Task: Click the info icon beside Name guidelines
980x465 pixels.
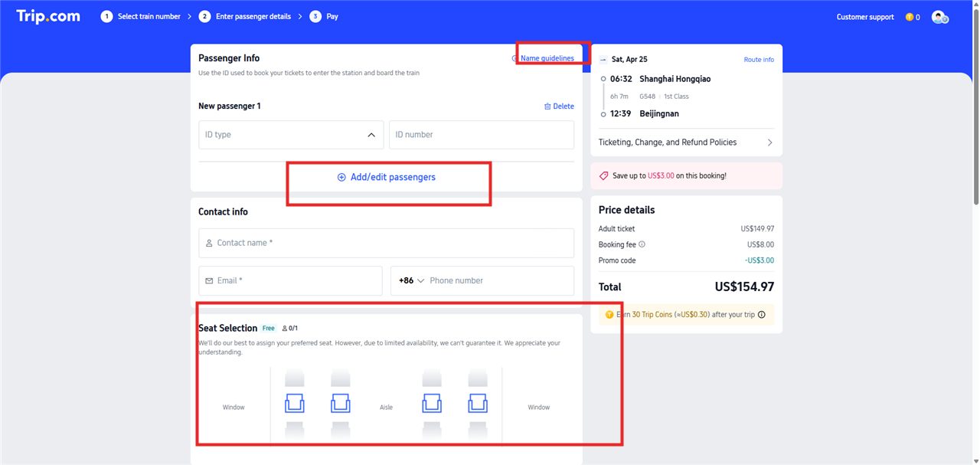Action: coord(514,57)
